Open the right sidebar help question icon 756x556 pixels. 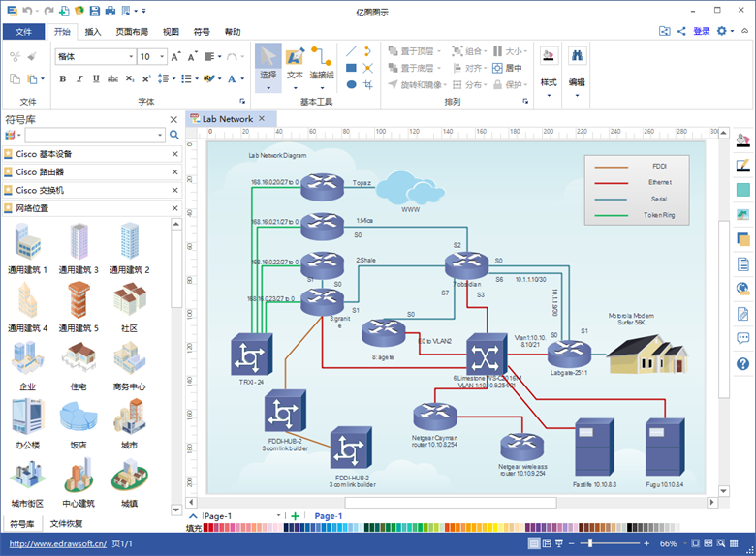[x=742, y=364]
